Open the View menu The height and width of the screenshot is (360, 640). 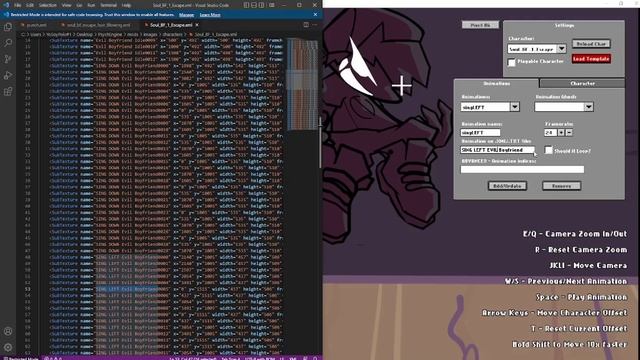(66, 5)
